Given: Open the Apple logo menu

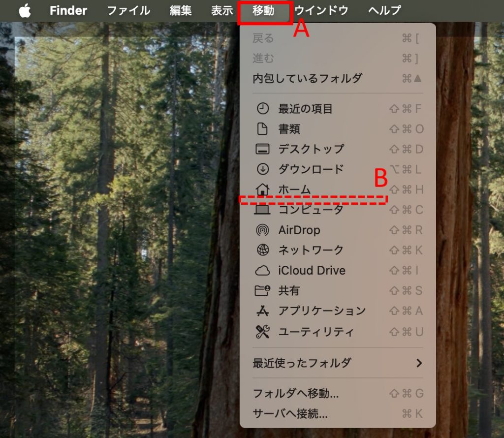Looking at the screenshot, I should pos(25,11).
